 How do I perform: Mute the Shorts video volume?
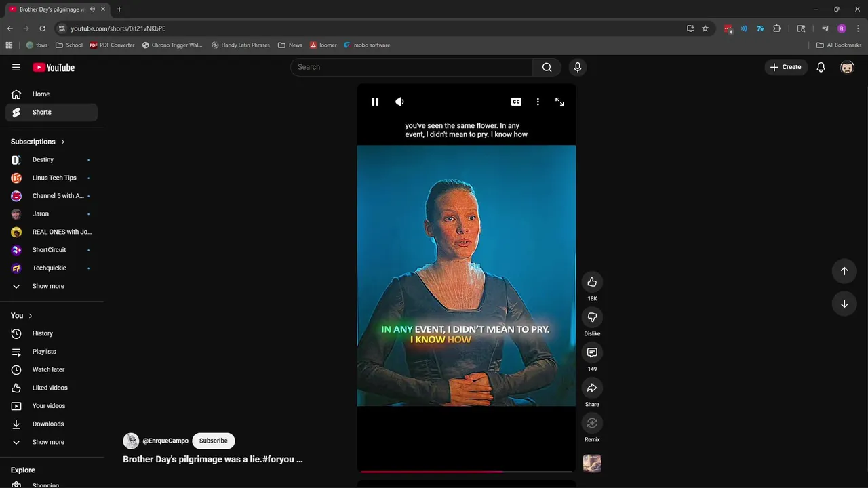[x=399, y=102]
